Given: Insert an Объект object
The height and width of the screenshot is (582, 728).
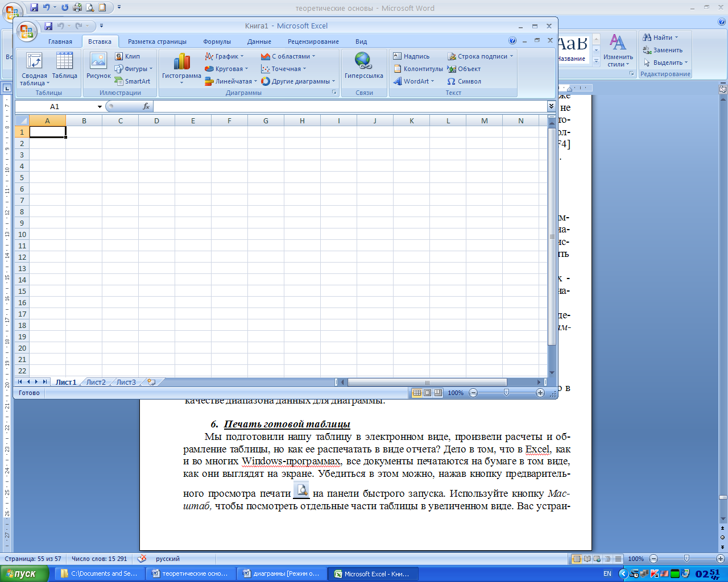Looking at the screenshot, I should click(x=464, y=69).
